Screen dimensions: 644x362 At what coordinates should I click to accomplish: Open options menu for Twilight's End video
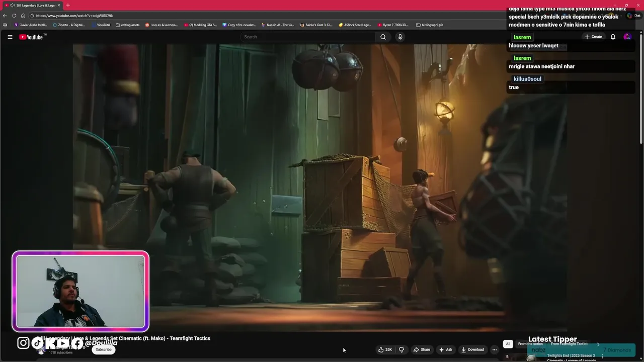pyautogui.click(x=602, y=356)
